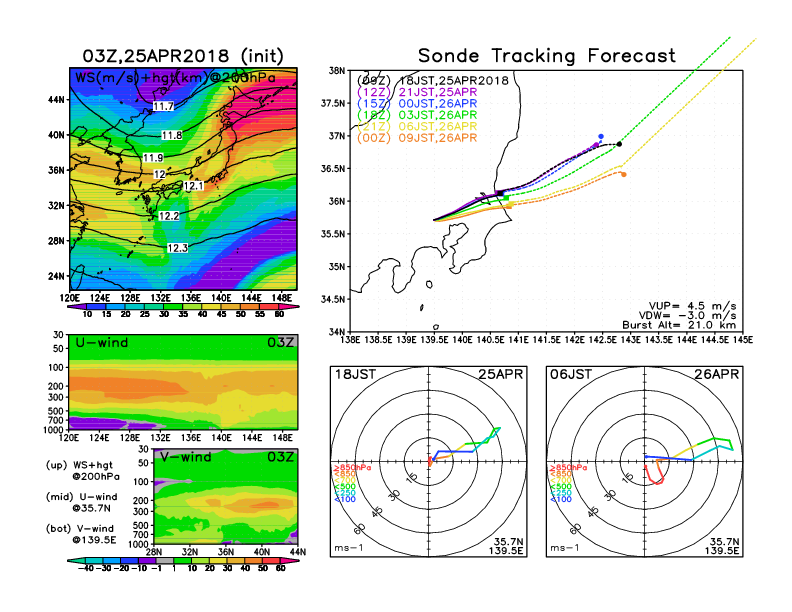The width and height of the screenshot is (792, 612).
Task: Click the red low-level wind trace in 06JST hodograph
Action: (655, 477)
